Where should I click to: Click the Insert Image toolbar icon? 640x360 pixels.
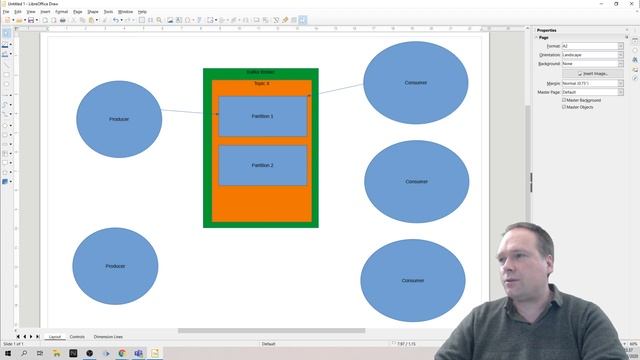170,20
